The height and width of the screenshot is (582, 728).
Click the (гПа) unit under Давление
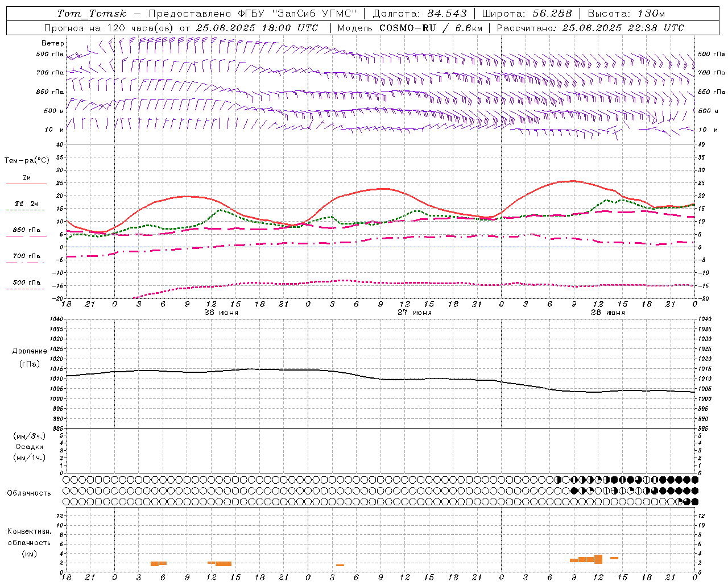click(30, 364)
